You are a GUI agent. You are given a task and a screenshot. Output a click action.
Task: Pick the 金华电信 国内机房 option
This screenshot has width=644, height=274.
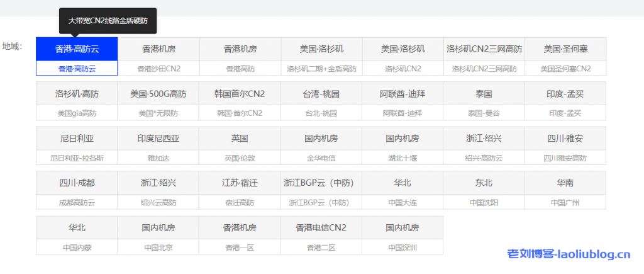pos(321,146)
